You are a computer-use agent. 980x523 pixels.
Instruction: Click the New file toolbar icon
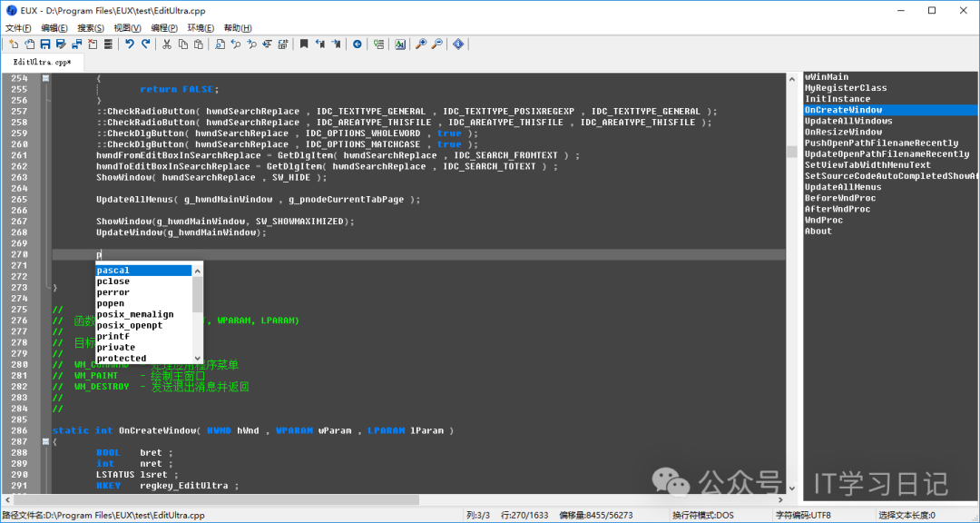[14, 44]
